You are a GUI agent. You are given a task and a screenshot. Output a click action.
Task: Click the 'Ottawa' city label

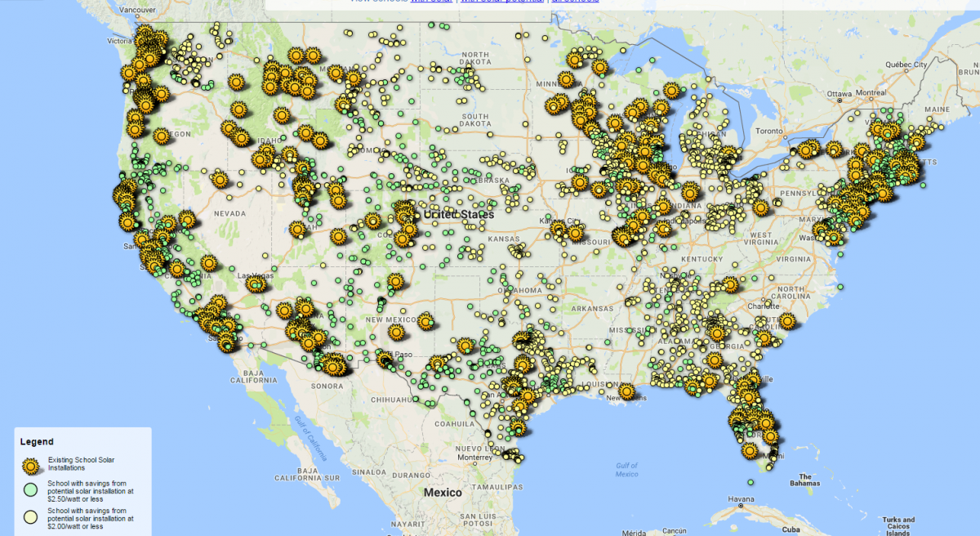click(839, 95)
